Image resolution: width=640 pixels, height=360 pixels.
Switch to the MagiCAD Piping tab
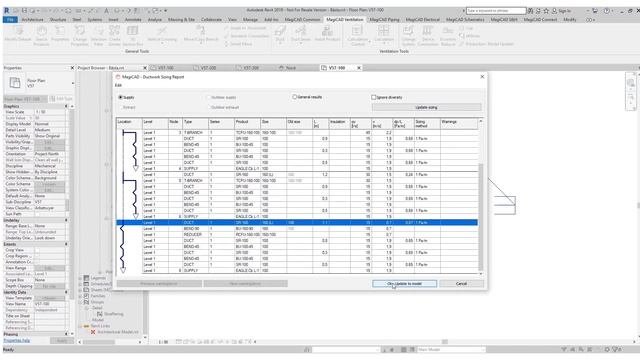click(x=384, y=19)
